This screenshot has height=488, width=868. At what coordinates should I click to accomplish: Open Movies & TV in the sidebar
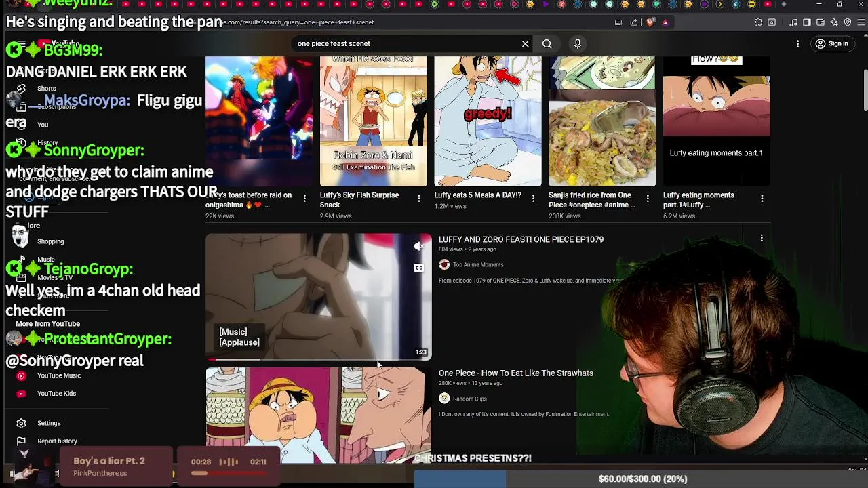[55, 278]
